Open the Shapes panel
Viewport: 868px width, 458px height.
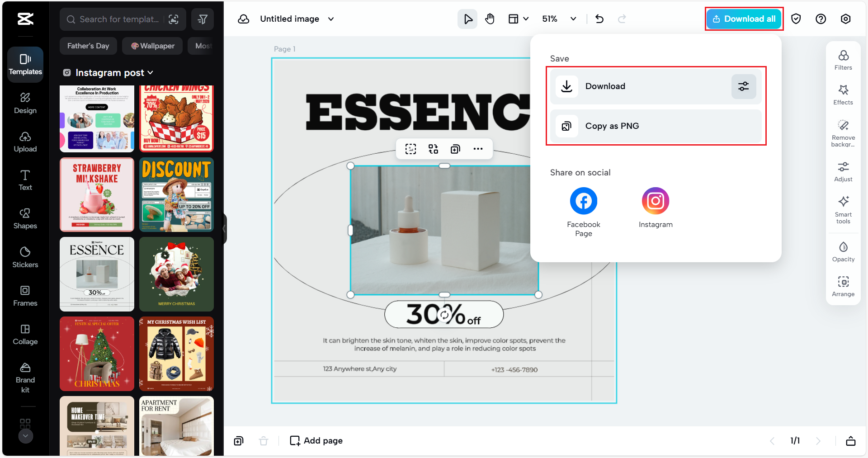[25, 219]
